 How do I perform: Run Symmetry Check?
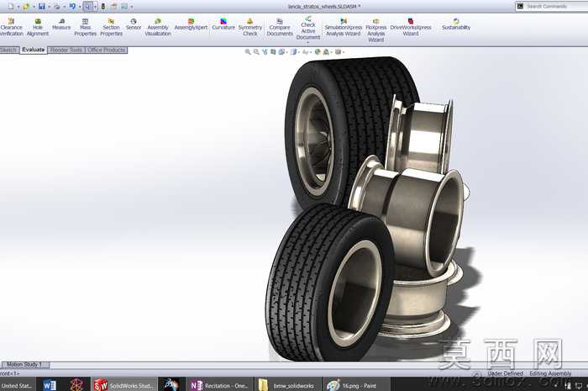click(250, 28)
